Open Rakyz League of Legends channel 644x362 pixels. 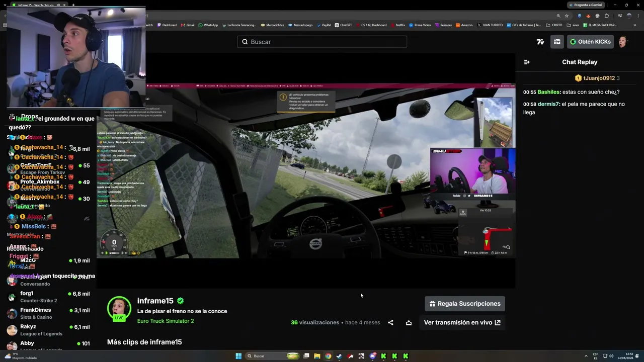pyautogui.click(x=48, y=330)
